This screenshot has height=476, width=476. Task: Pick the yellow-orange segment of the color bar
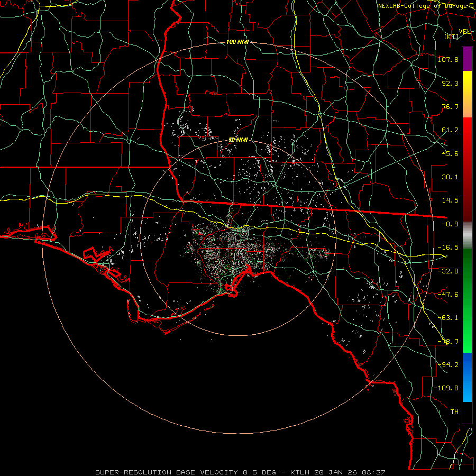[467, 94]
